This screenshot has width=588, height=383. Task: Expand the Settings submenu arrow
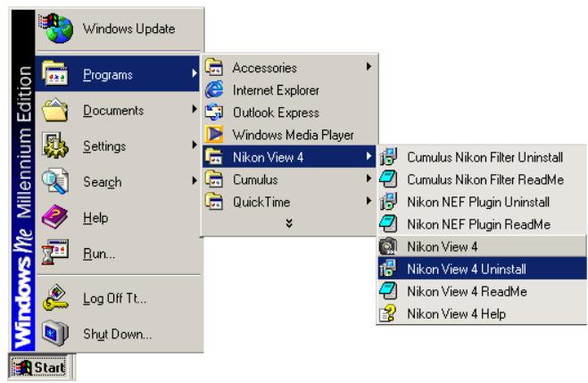pos(195,145)
